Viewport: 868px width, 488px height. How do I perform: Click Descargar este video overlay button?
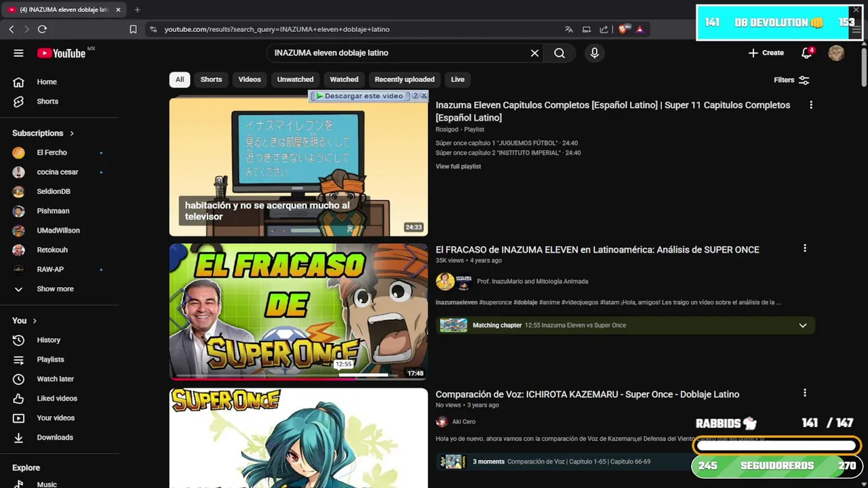pyautogui.click(x=360, y=96)
